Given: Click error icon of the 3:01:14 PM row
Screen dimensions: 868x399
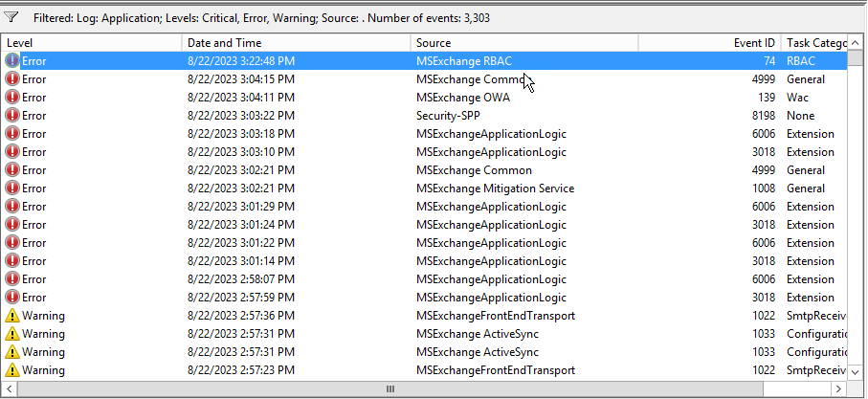Looking at the screenshot, I should [11, 261].
